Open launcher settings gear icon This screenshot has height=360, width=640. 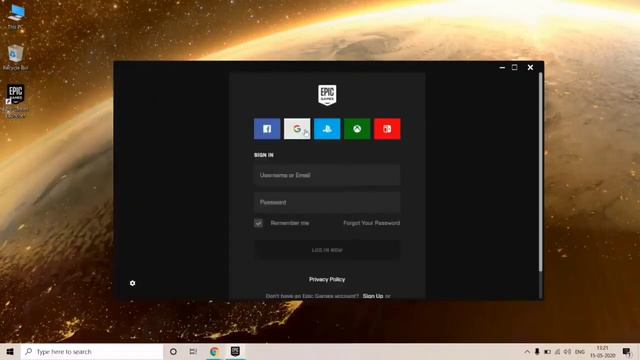[x=132, y=283]
